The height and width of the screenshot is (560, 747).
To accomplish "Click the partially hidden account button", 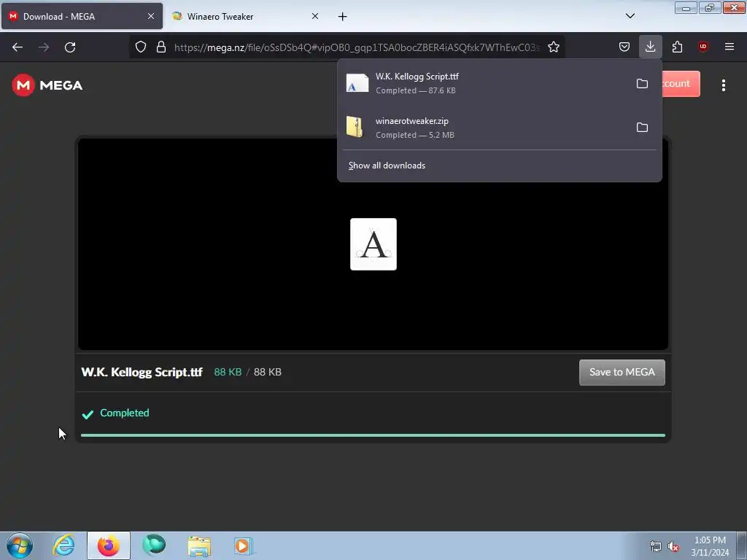I will click(681, 84).
